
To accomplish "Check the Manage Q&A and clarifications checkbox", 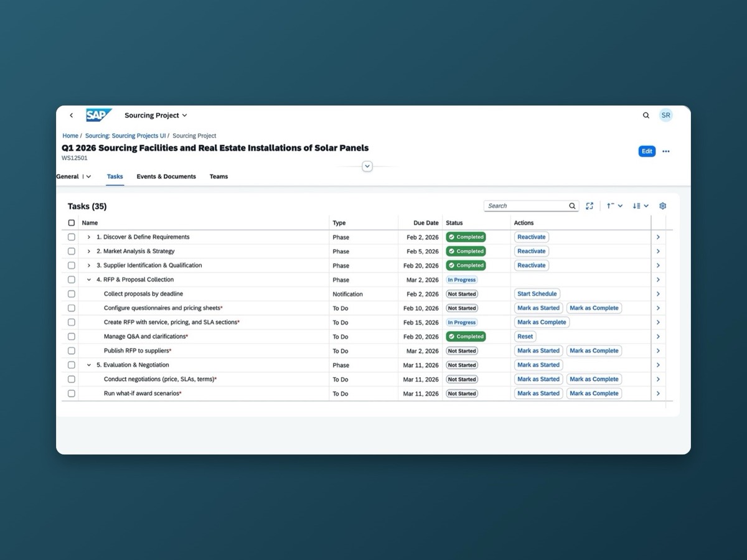I will (x=72, y=337).
